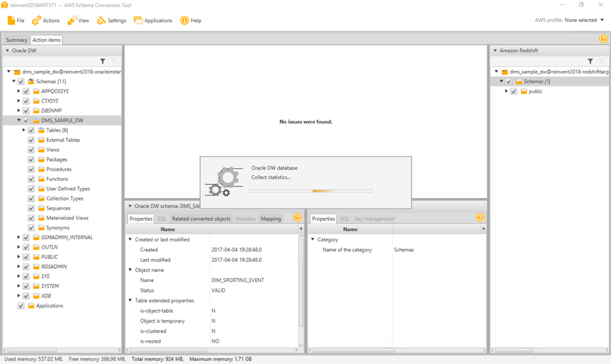Click the Redshift Schemas [1] folder icon
This screenshot has height=364, width=611.
click(519, 81)
